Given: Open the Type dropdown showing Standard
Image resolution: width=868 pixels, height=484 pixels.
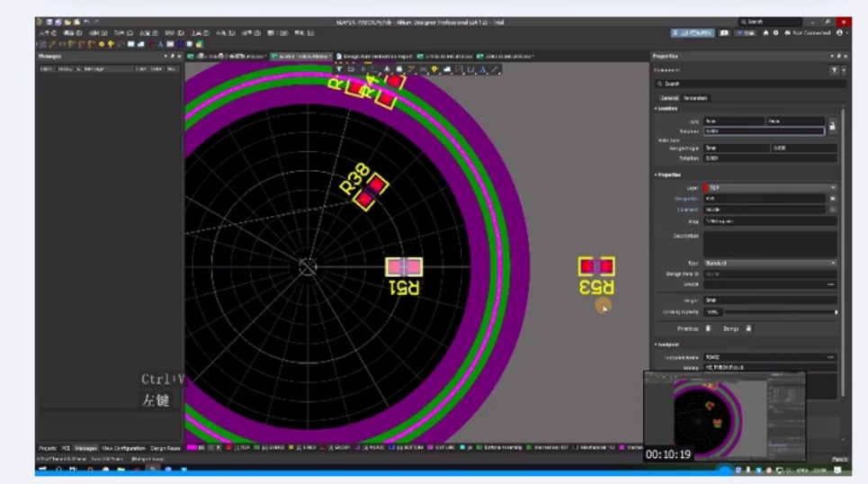Looking at the screenshot, I should click(x=769, y=263).
